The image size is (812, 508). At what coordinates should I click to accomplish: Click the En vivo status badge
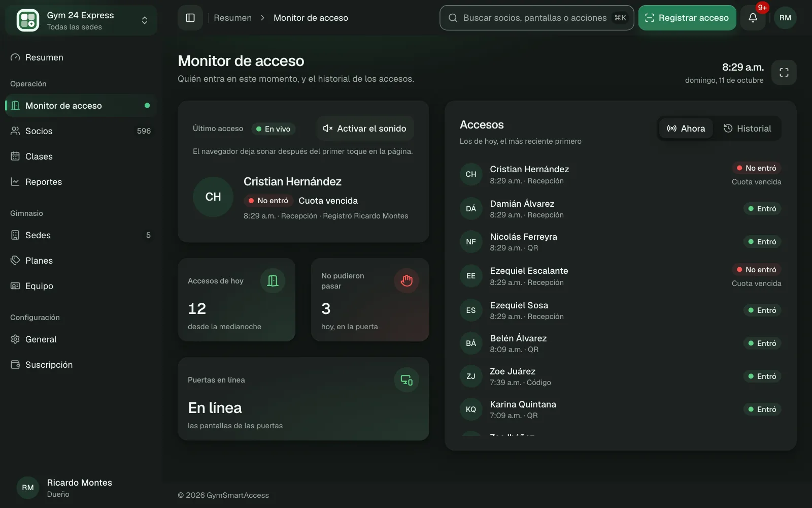274,129
